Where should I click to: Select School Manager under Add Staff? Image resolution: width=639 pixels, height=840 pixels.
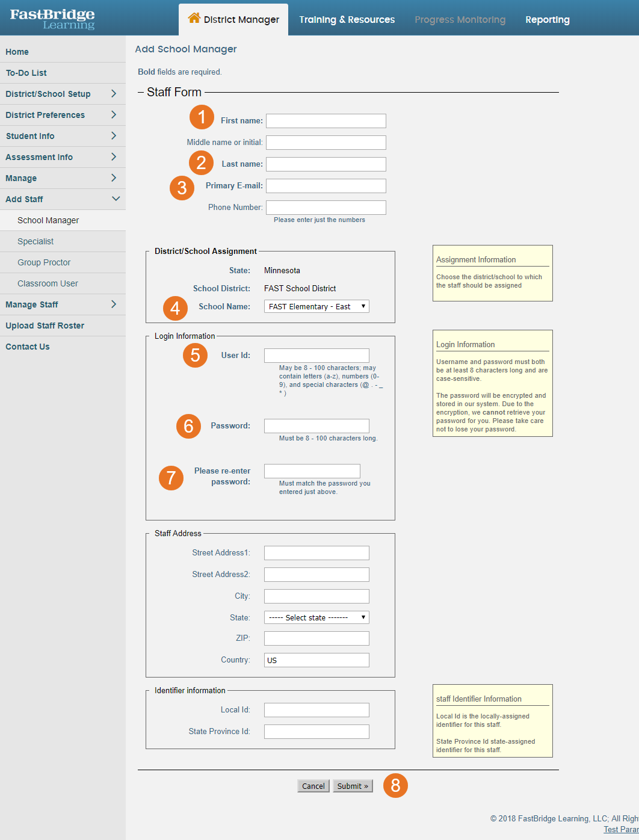(63, 220)
